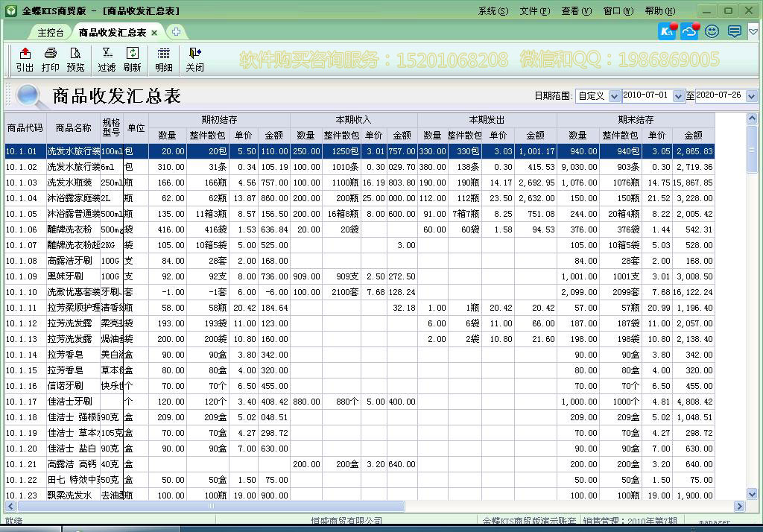Click the 引出 export icon

(x=25, y=59)
